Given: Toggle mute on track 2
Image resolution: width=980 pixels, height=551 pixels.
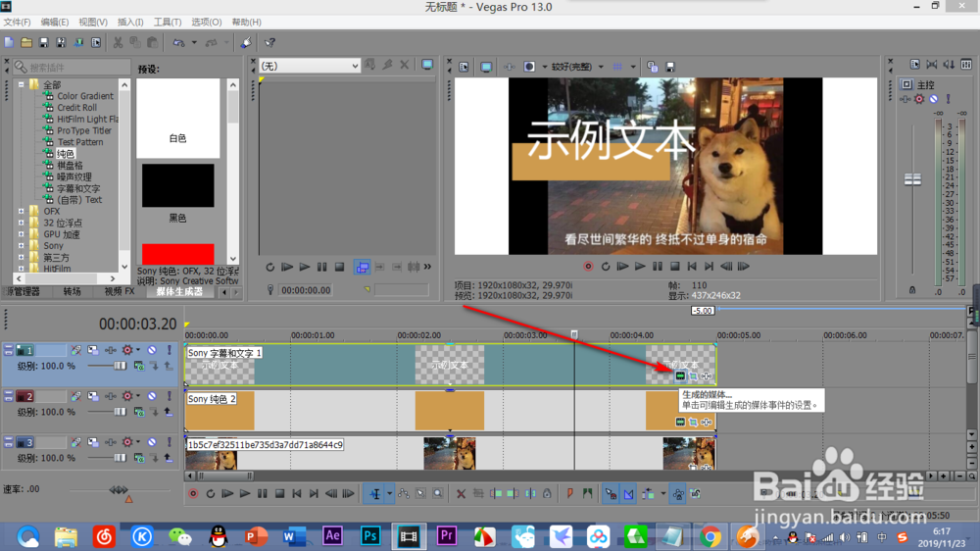Looking at the screenshot, I should (x=152, y=396).
